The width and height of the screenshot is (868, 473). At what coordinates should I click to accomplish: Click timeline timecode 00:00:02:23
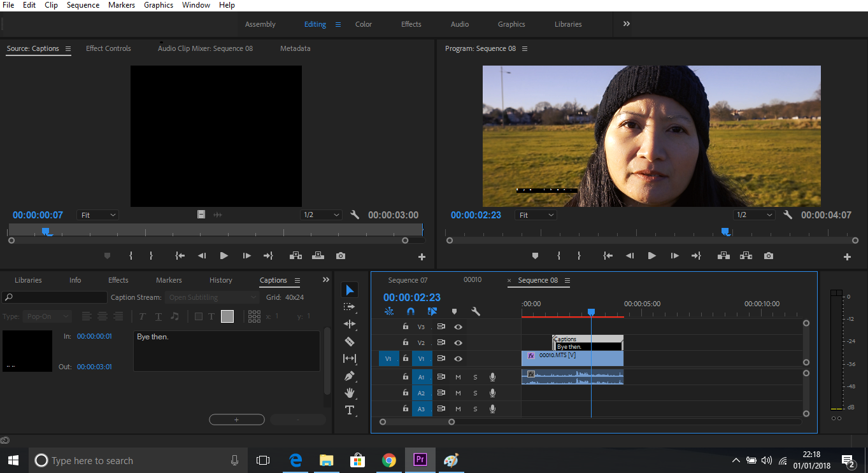[x=411, y=297]
